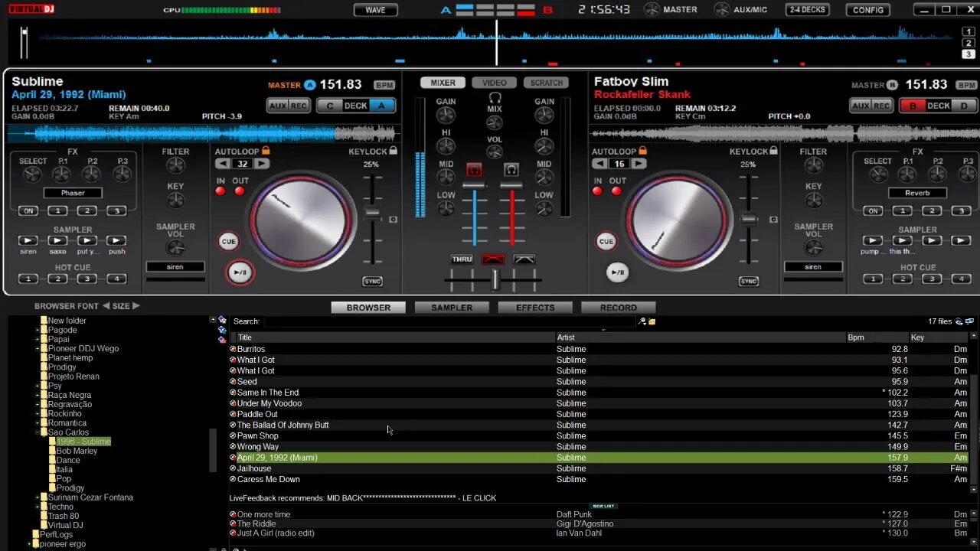Viewport: 980px width, 551px height.
Task: Click the right channel LOW knob
Action: tap(544, 209)
